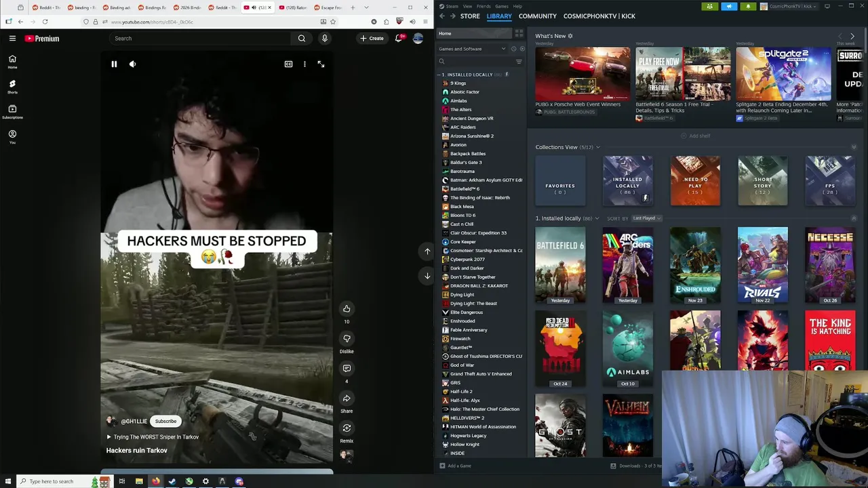
Task: Open the Steam Games menu
Action: coord(502,6)
